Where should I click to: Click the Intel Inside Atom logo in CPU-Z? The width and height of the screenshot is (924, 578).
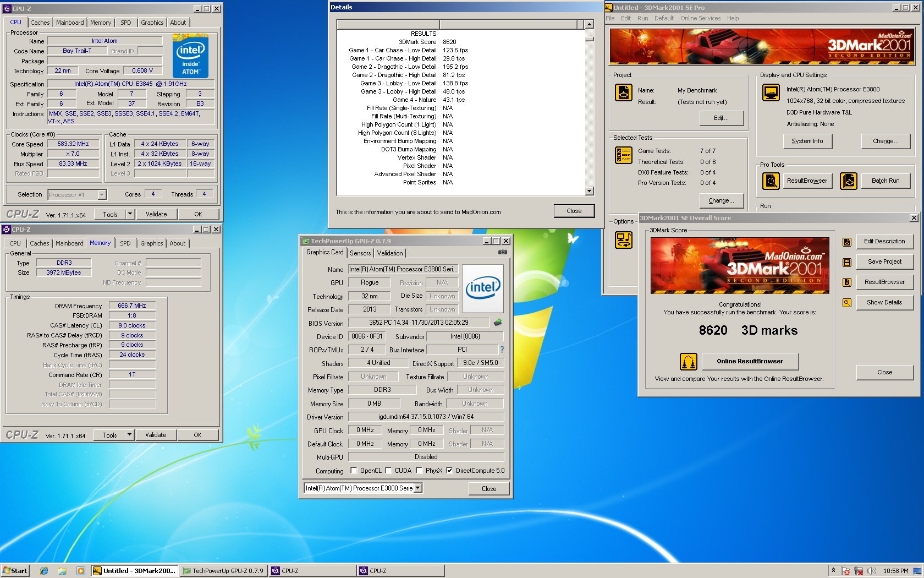[190, 55]
